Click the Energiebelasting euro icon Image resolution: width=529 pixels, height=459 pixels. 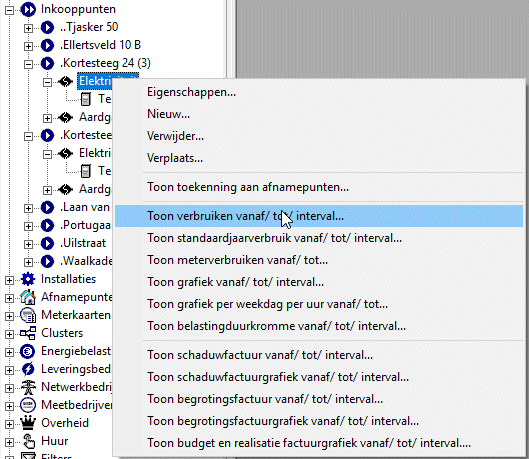[x=28, y=351]
